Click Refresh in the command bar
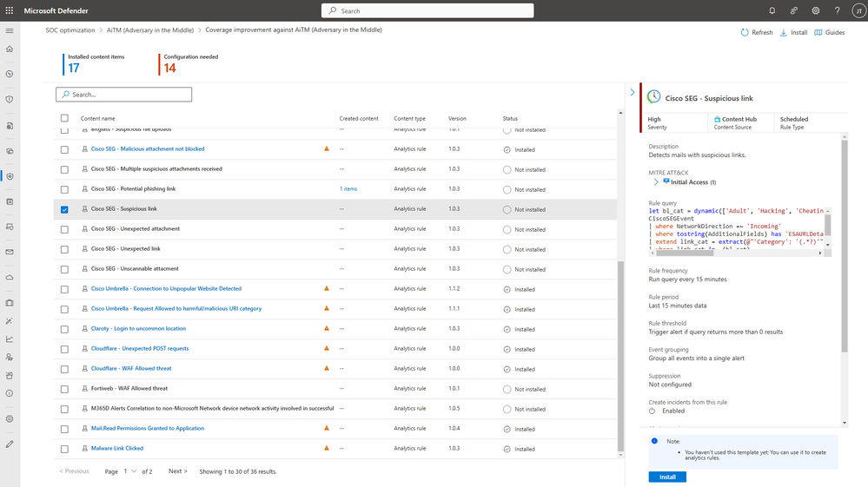The width and height of the screenshot is (868, 487). [x=757, y=33]
